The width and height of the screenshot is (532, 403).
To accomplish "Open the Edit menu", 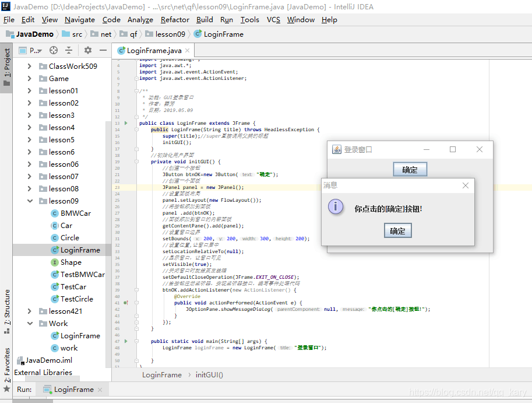I will click(x=28, y=20).
